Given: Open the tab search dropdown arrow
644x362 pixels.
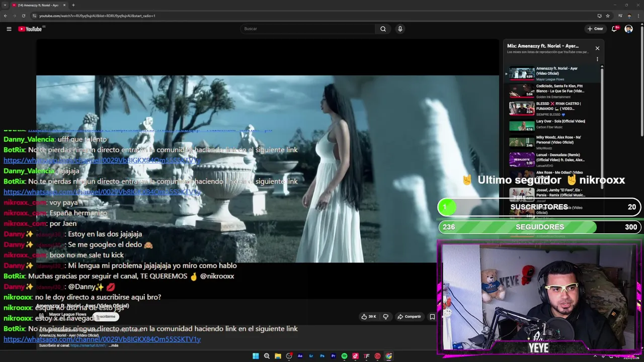Looking at the screenshot, I should pyautogui.click(x=5, y=5).
